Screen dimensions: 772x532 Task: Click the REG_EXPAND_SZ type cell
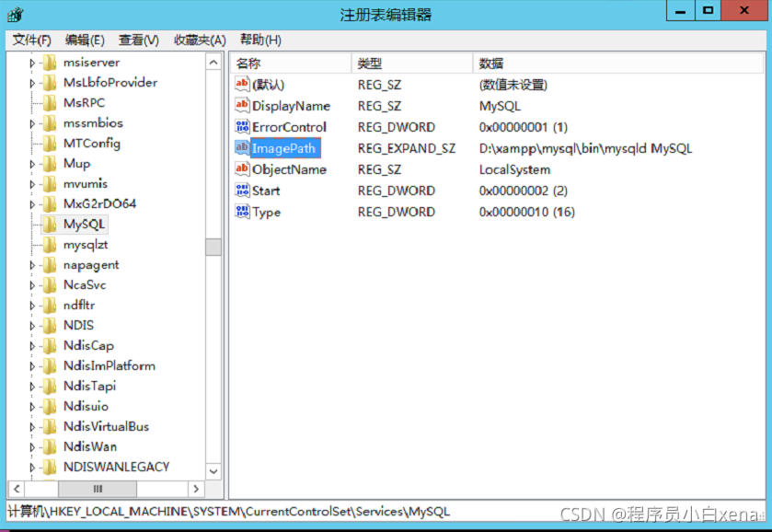pos(406,148)
